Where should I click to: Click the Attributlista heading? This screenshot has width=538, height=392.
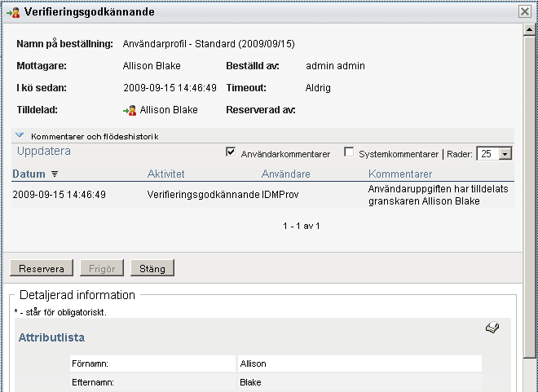coord(51,337)
